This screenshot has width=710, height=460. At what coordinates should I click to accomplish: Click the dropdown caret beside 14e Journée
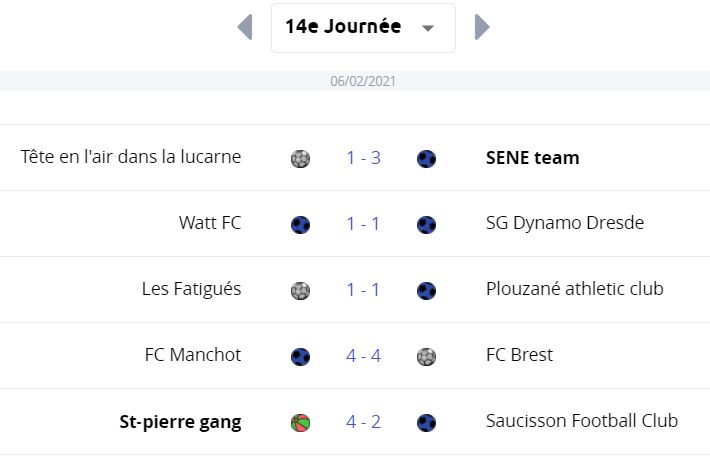[x=427, y=28]
